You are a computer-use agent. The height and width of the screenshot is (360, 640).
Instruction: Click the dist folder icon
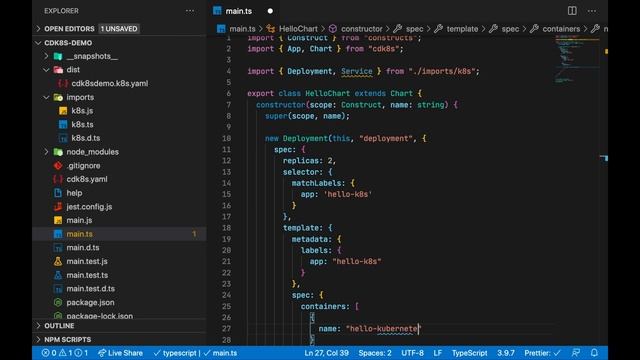coord(58,70)
